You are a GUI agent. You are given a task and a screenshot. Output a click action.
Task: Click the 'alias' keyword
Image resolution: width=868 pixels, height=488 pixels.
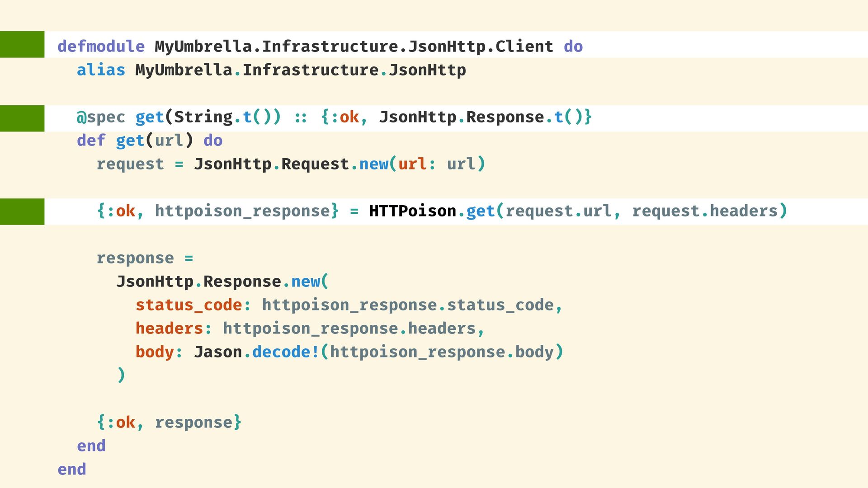[101, 70]
